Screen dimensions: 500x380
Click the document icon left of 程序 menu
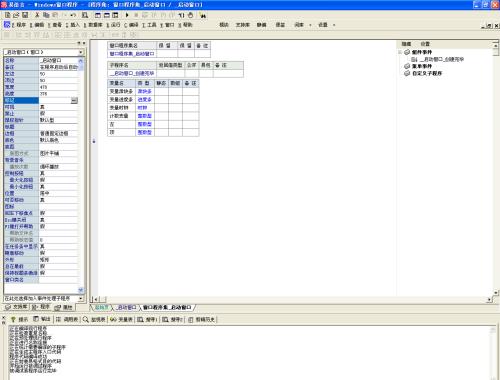[7, 24]
